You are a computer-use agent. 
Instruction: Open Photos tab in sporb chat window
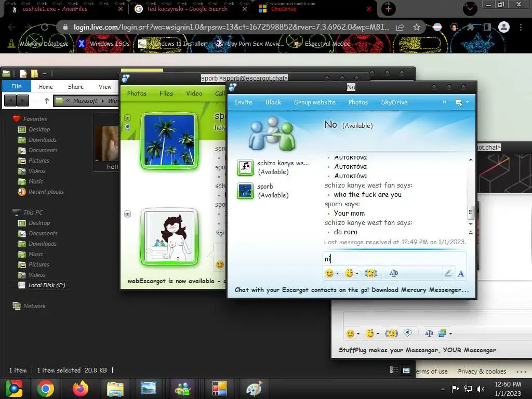click(137, 94)
